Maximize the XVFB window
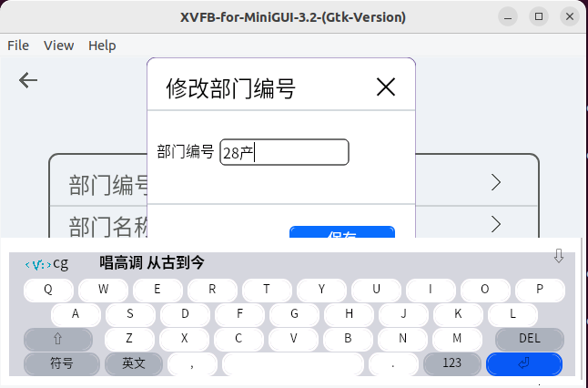Image resolution: width=588 pixels, height=388 pixels. (539, 16)
